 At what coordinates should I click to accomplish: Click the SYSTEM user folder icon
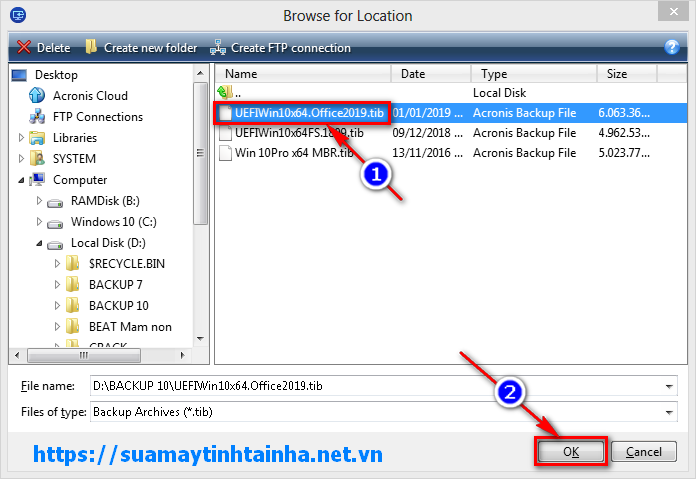[37, 158]
